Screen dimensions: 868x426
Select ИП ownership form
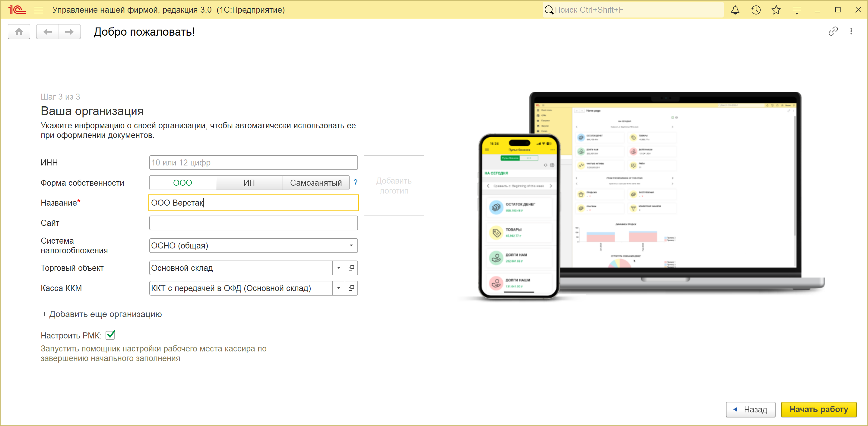click(x=249, y=183)
